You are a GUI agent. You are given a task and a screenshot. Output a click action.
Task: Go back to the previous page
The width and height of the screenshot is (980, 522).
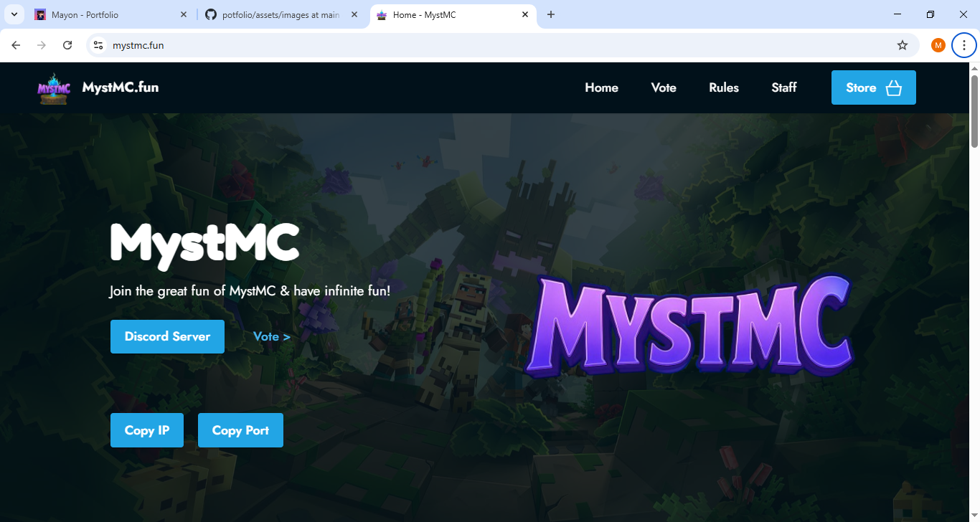click(16, 45)
